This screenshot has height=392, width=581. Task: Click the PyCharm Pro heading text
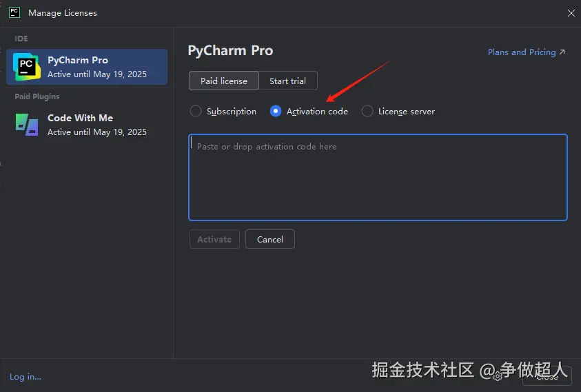click(230, 51)
